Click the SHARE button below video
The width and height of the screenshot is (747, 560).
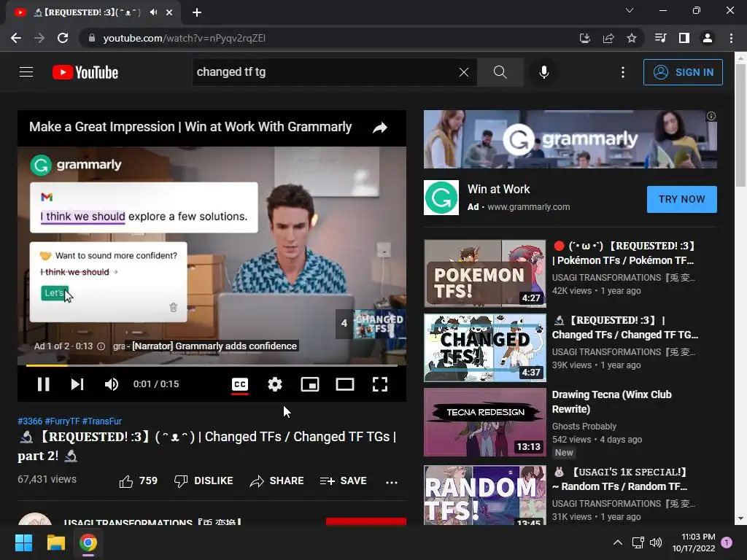point(276,481)
